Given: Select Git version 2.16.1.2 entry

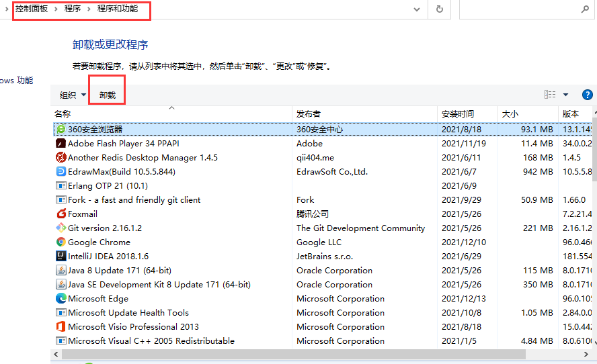Looking at the screenshot, I should (x=105, y=228).
